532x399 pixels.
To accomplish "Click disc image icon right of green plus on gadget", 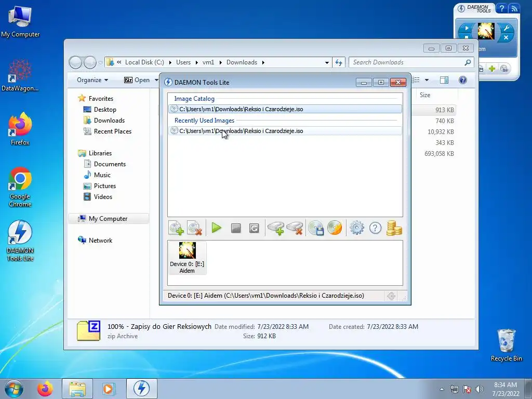I will pyautogui.click(x=504, y=69).
